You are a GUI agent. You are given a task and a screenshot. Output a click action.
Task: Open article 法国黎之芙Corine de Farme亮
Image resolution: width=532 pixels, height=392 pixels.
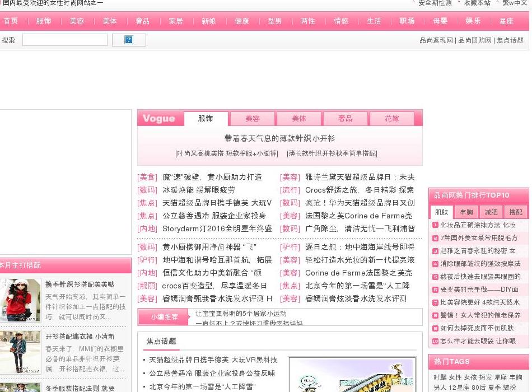coord(358,216)
